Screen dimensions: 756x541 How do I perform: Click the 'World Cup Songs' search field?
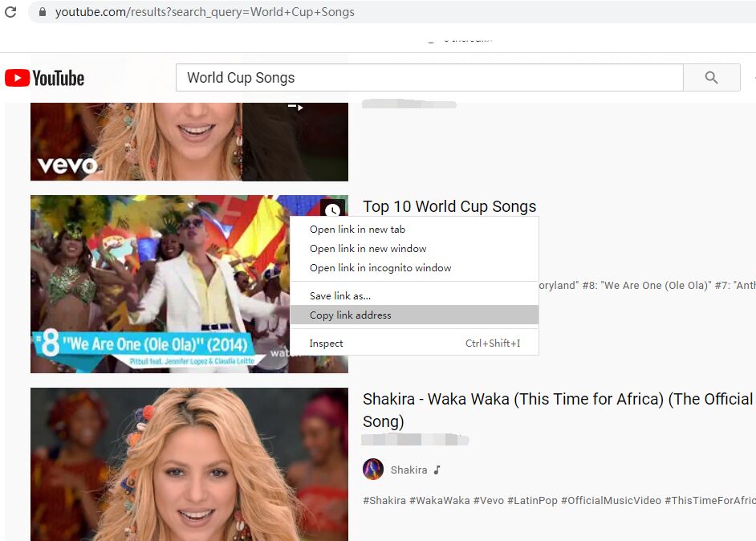(x=429, y=78)
